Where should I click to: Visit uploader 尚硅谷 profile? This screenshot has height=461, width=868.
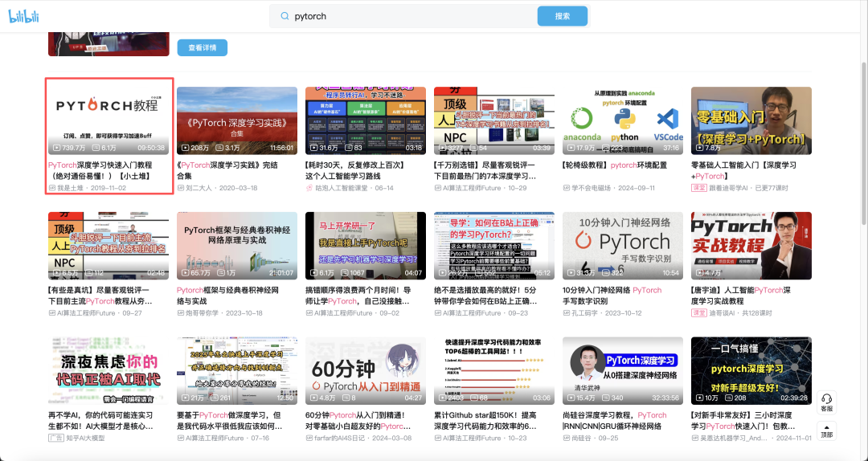[x=581, y=438]
